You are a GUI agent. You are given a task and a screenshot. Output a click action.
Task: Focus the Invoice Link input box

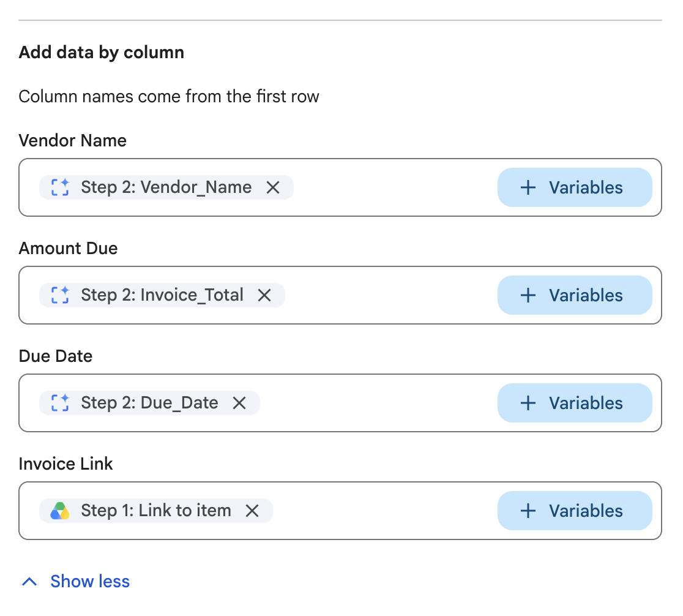point(340,511)
